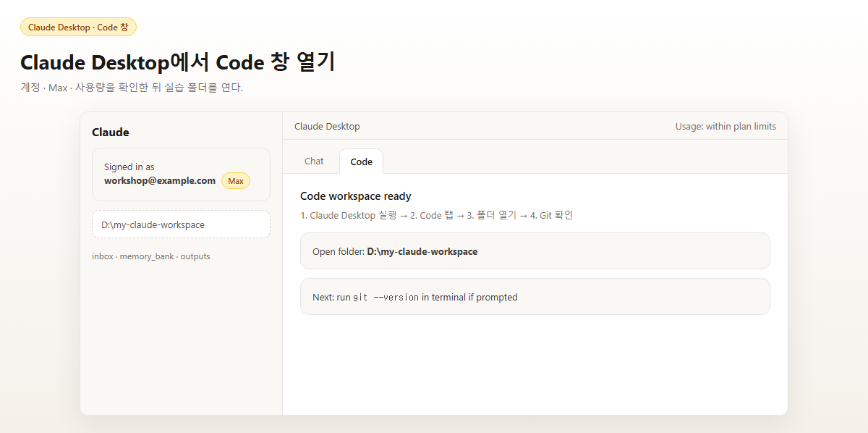Click the page heading 'Claude Desktop에서 Code 창 열기'
This screenshot has width=868, height=433.
coord(178,62)
